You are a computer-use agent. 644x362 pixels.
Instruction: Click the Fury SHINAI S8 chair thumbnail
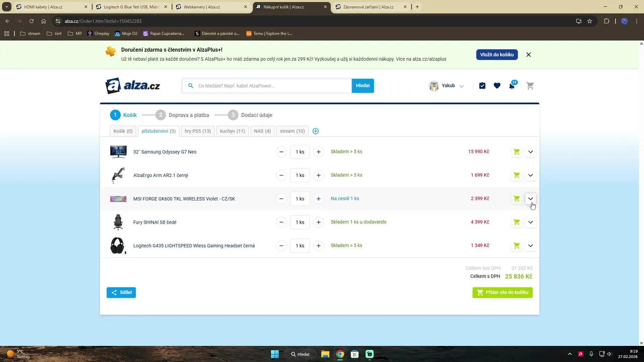coord(118,222)
